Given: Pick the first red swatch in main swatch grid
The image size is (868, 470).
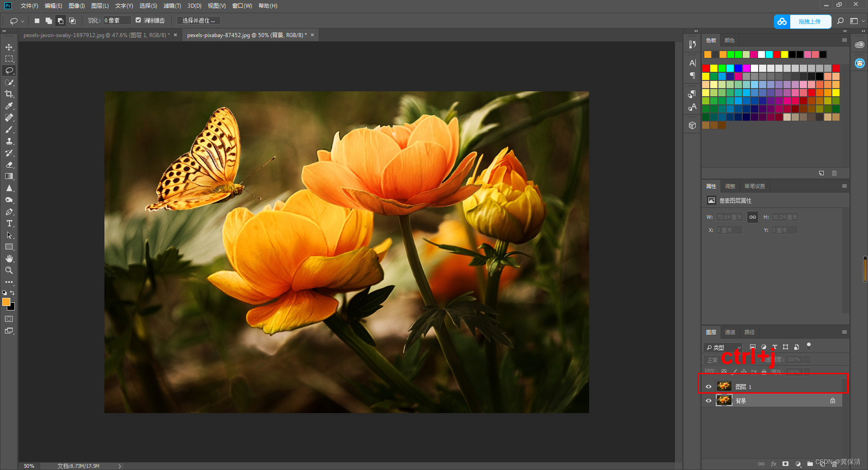Looking at the screenshot, I should tap(706, 68).
